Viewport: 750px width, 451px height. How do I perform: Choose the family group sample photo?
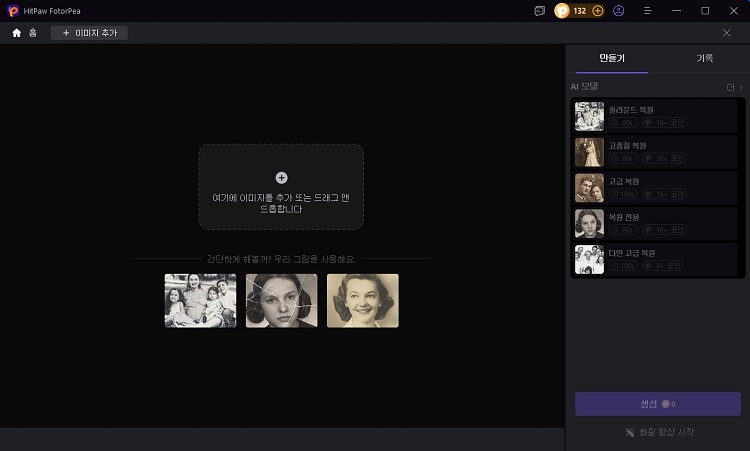coord(200,301)
